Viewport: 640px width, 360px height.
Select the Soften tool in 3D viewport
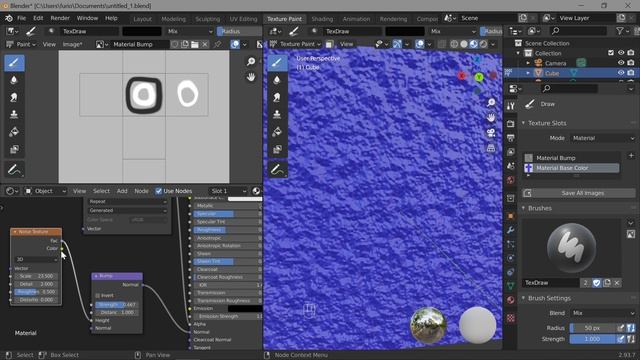point(277,80)
